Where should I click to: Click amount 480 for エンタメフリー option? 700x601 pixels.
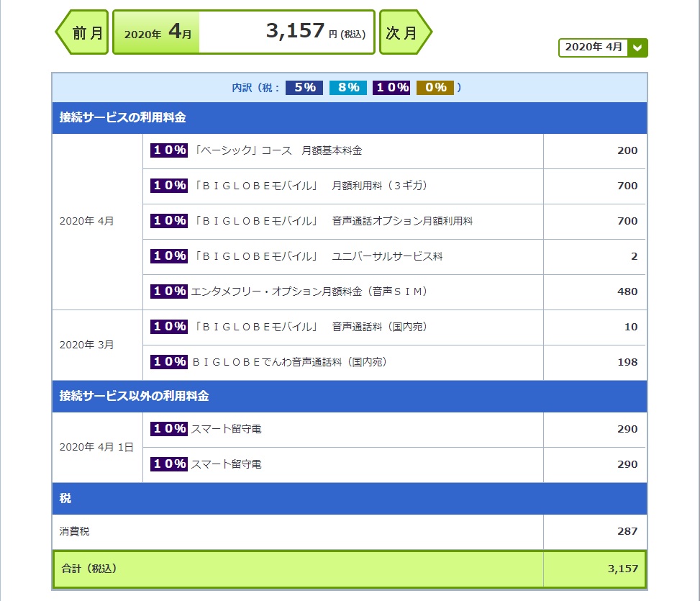(627, 292)
